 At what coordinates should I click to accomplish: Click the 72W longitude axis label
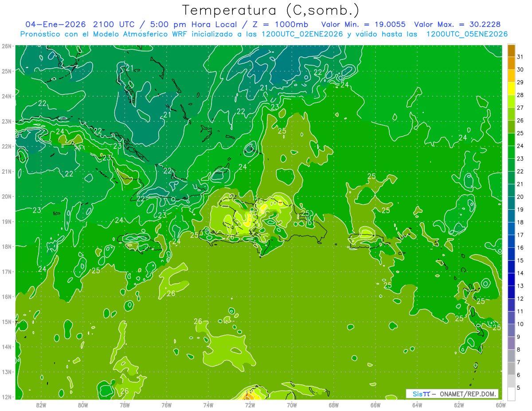click(x=250, y=405)
